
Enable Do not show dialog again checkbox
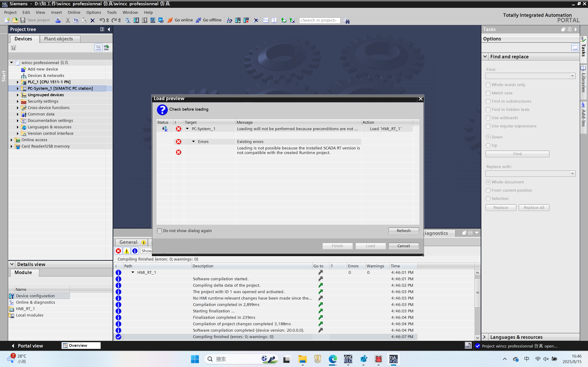click(159, 231)
